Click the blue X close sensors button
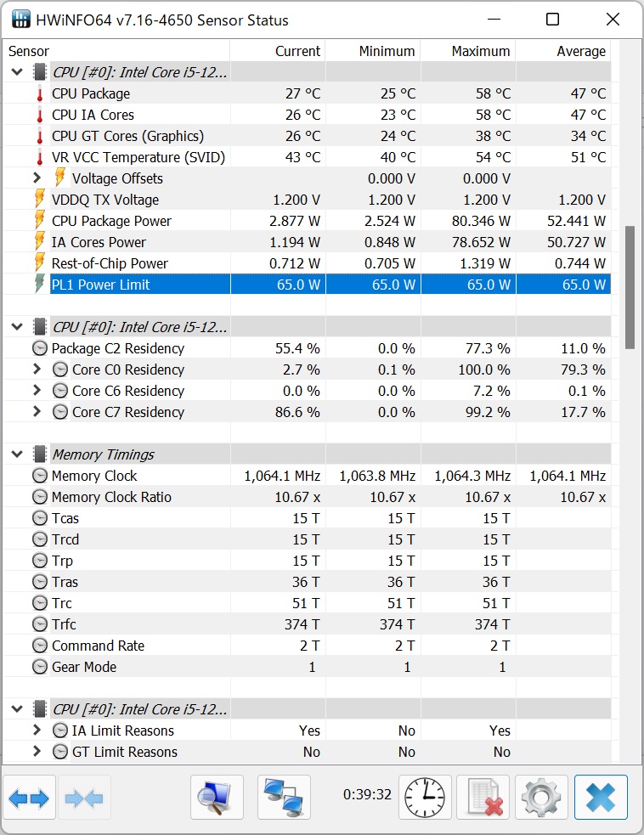This screenshot has width=644, height=835. point(601,798)
